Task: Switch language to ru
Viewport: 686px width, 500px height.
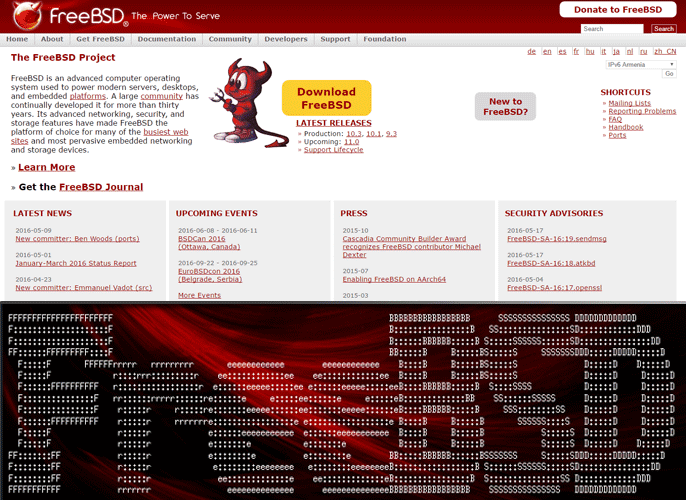Action: 644,51
